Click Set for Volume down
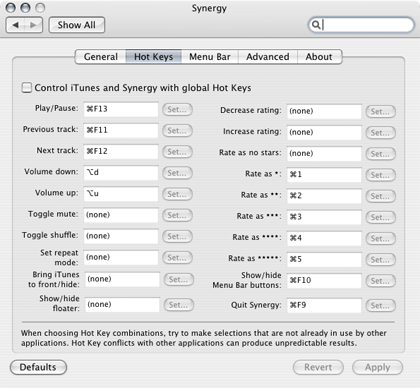420x388 pixels. [x=177, y=173]
